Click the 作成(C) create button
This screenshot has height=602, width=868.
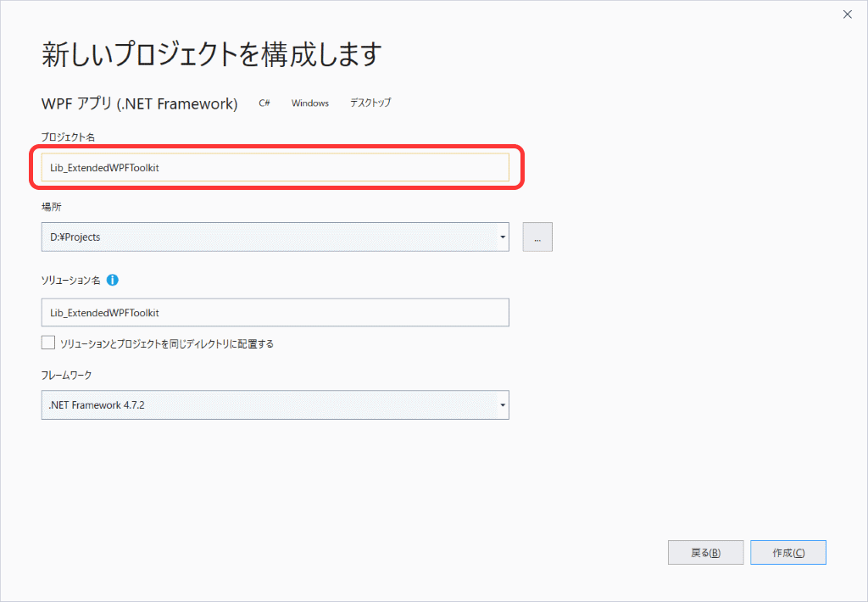tap(788, 553)
